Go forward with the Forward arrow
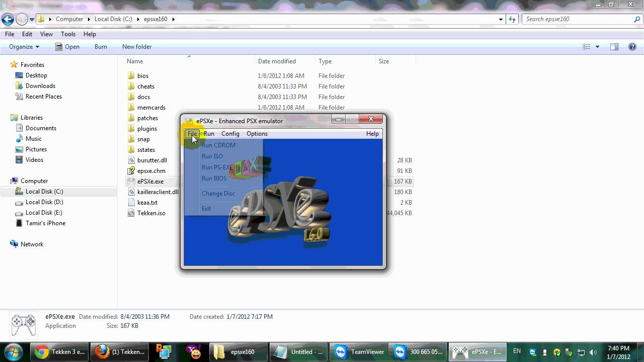644x362 pixels. click(x=22, y=20)
